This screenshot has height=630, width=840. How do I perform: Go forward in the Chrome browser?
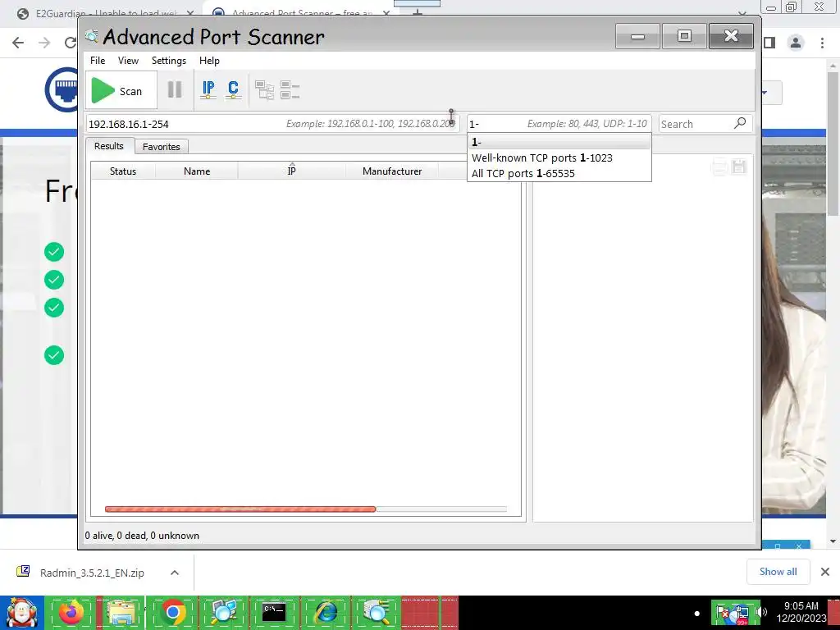[44, 43]
